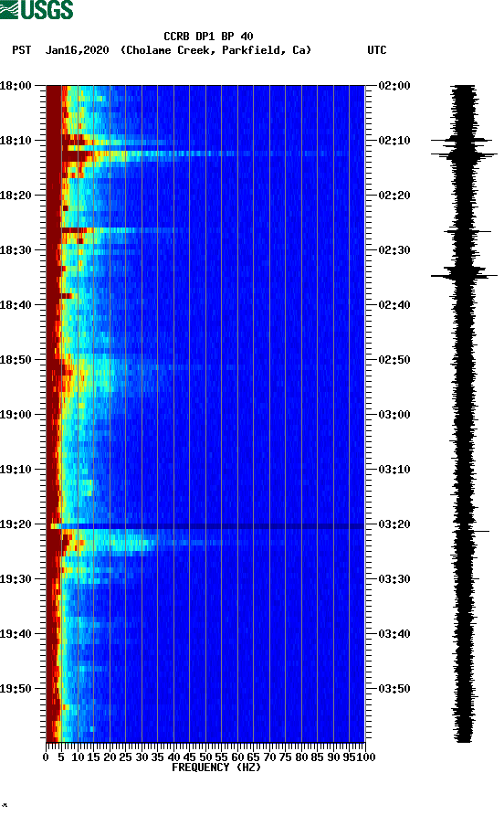The height and width of the screenshot is (815, 504).
Task: Click the '19:00' PST time label
Action: click(16, 415)
